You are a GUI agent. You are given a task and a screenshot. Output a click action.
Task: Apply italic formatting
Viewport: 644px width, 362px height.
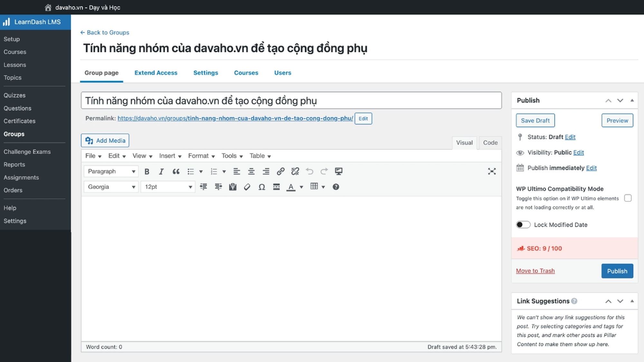(x=161, y=172)
